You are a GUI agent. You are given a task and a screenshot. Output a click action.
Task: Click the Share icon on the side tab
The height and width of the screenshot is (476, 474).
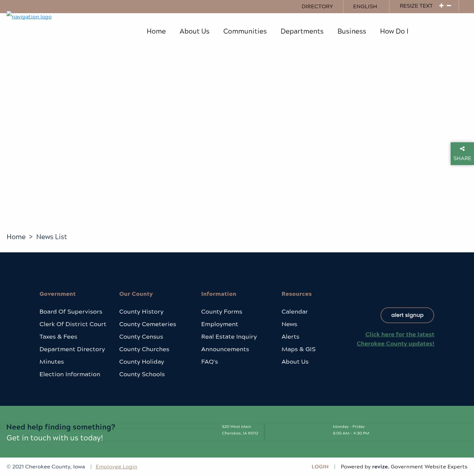point(462,149)
